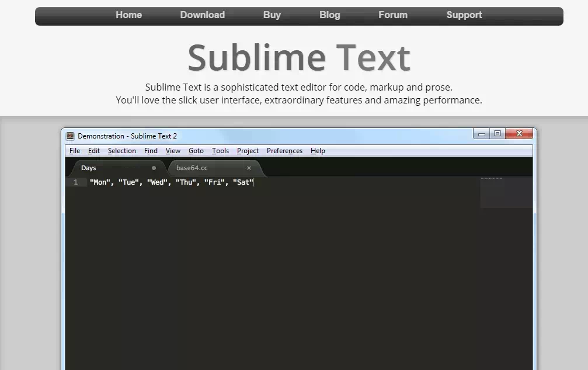Open the Selection menu
The width and height of the screenshot is (588, 370).
click(122, 151)
